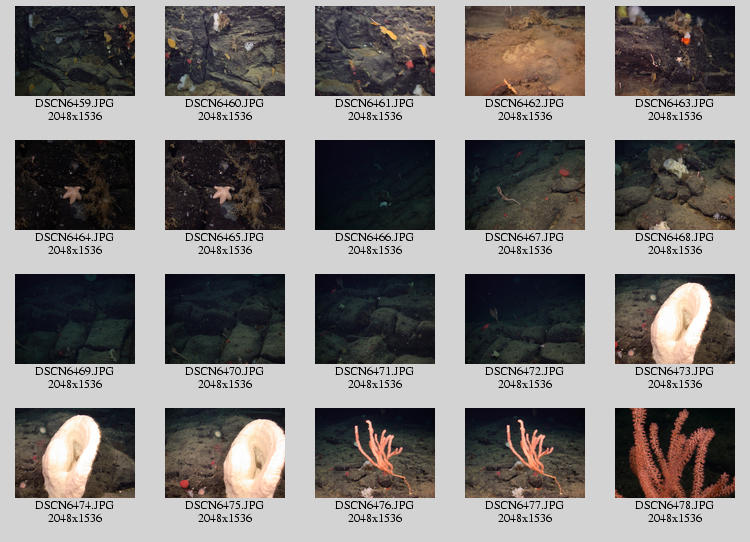Select thumbnail DSCN6472.JPG
750x542 pixels.
525,319
